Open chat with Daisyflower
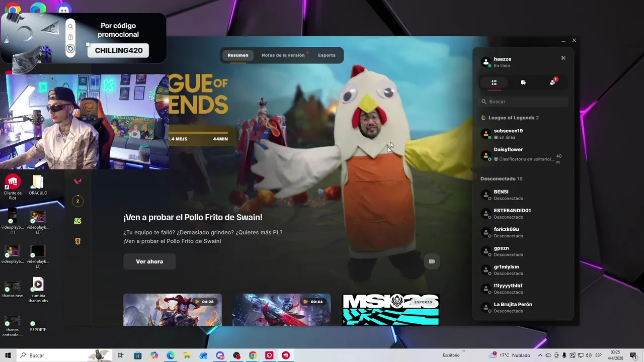Image resolution: width=644 pixels, height=362 pixels. [523, 155]
